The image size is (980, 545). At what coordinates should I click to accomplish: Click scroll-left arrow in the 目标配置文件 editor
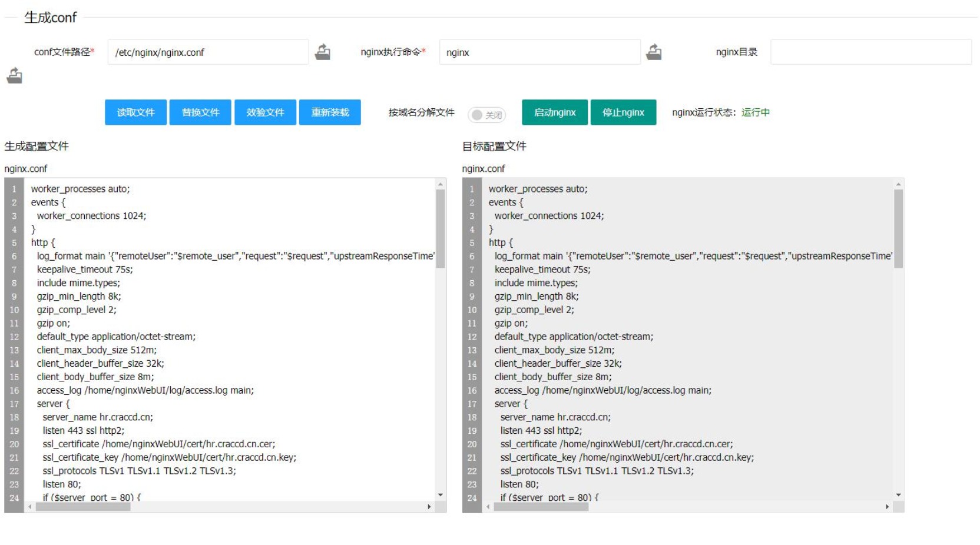pyautogui.click(x=488, y=507)
